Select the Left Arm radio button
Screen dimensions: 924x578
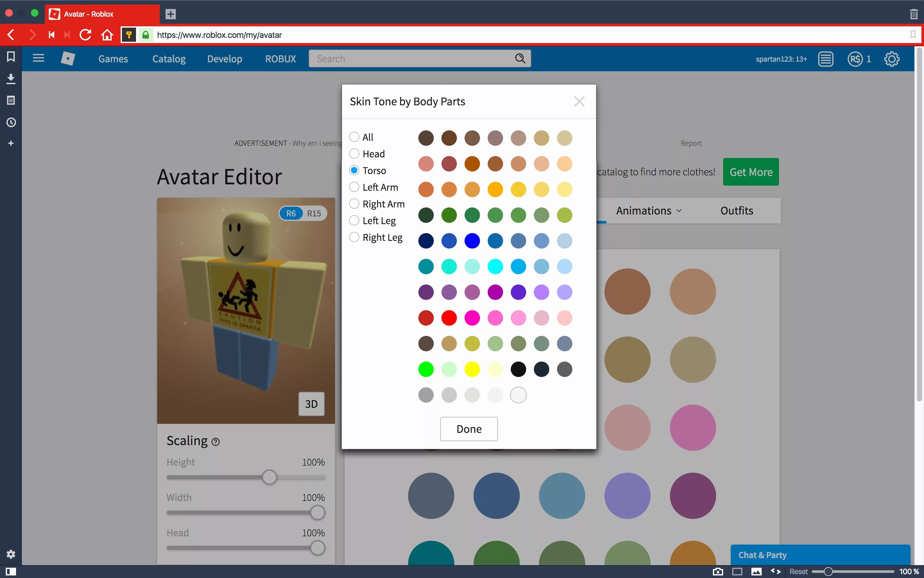coord(354,187)
